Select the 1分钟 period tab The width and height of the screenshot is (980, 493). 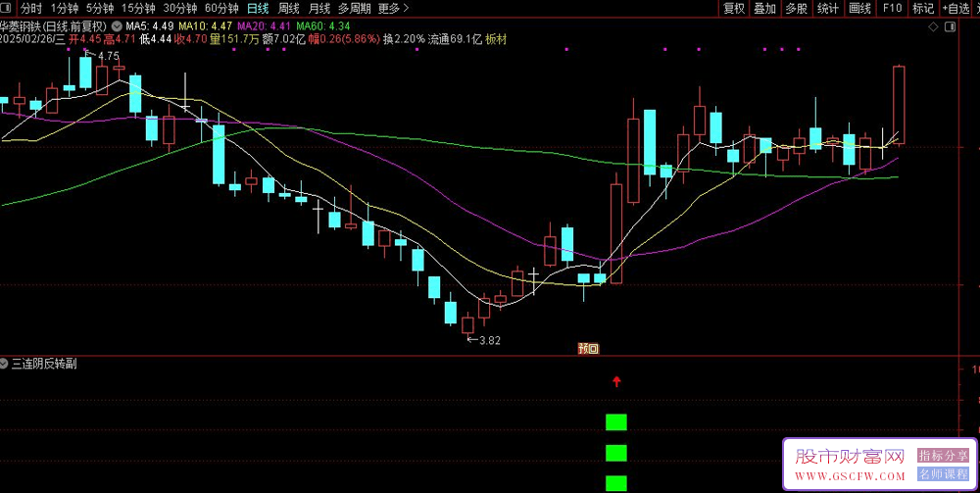pyautogui.click(x=63, y=8)
